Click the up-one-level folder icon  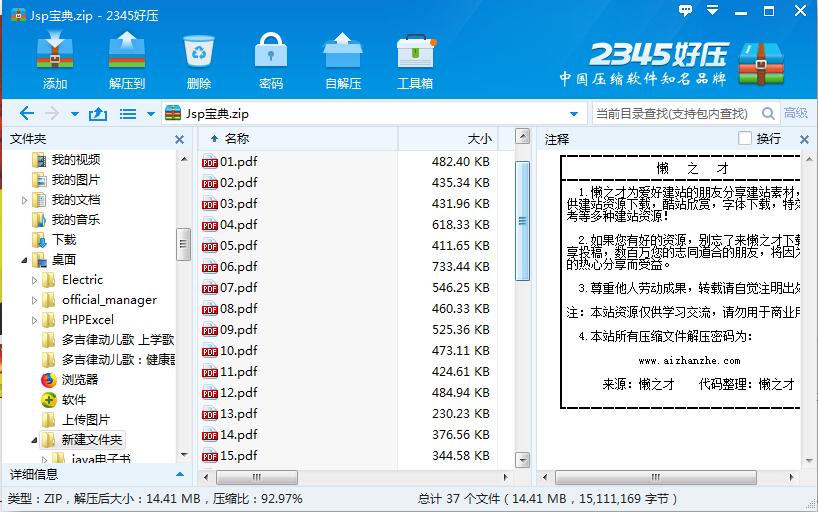tap(98, 113)
